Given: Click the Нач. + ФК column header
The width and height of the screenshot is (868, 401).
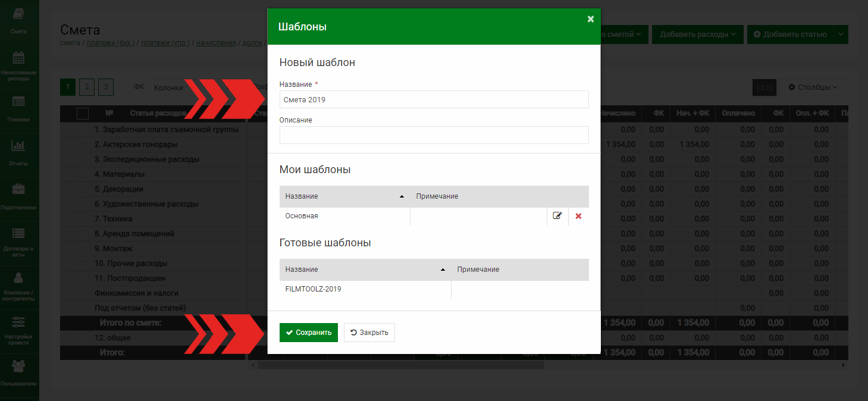Looking at the screenshot, I should pyautogui.click(x=692, y=113).
